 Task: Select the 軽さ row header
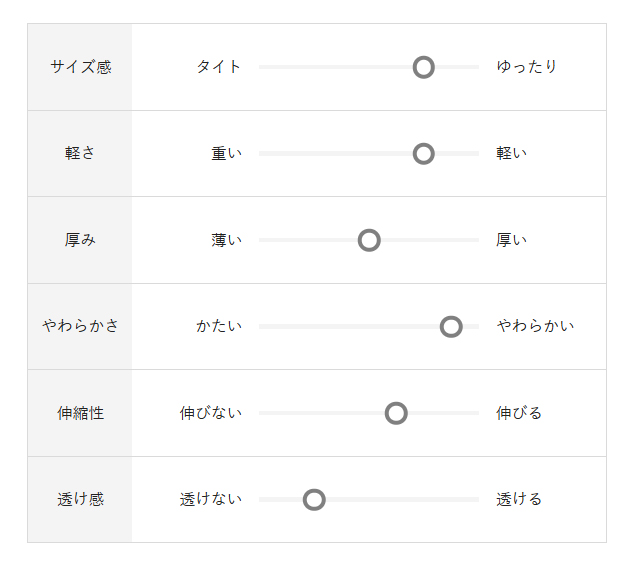click(x=80, y=154)
